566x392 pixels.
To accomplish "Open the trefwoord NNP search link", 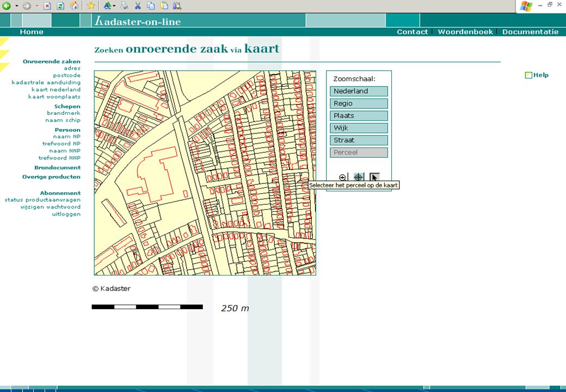I will click(59, 158).
